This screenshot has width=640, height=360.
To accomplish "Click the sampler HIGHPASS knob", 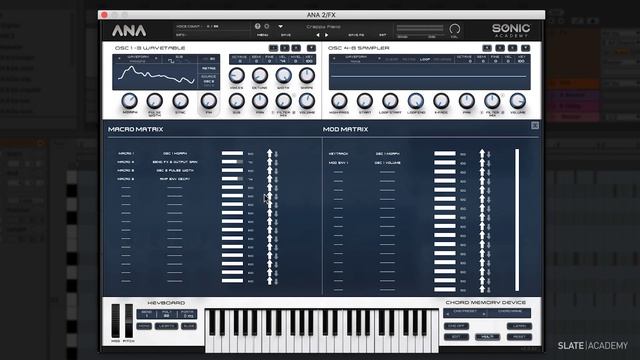I will point(339,100).
